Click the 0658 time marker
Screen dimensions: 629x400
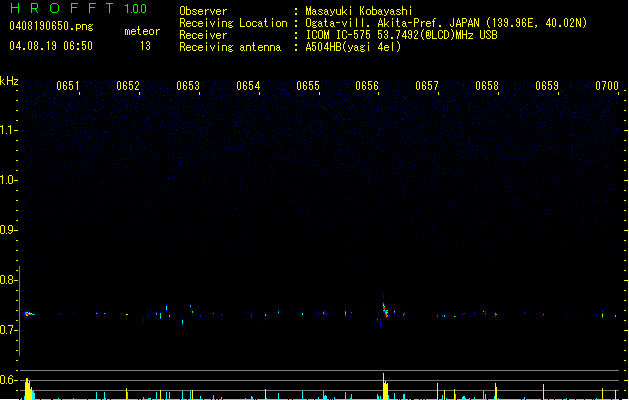(487, 86)
